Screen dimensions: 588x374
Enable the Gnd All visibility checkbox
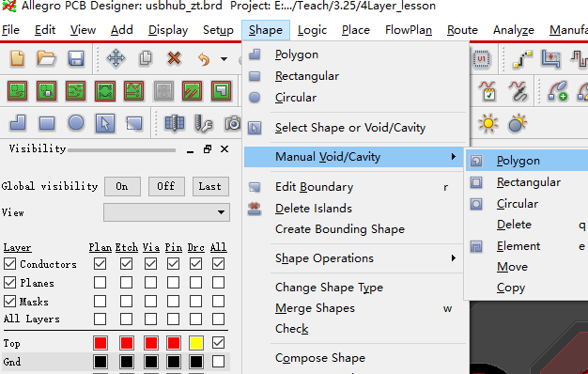tap(218, 362)
